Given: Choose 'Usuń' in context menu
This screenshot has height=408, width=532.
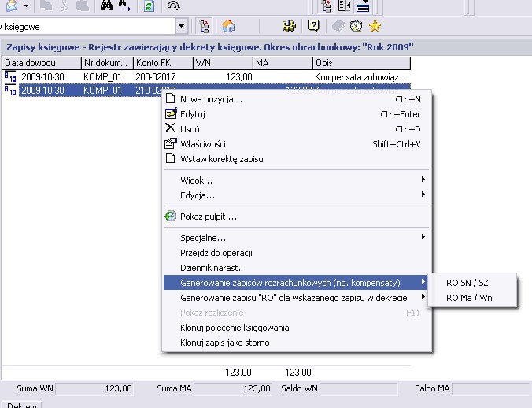Looking at the screenshot, I should click(x=297, y=129).
